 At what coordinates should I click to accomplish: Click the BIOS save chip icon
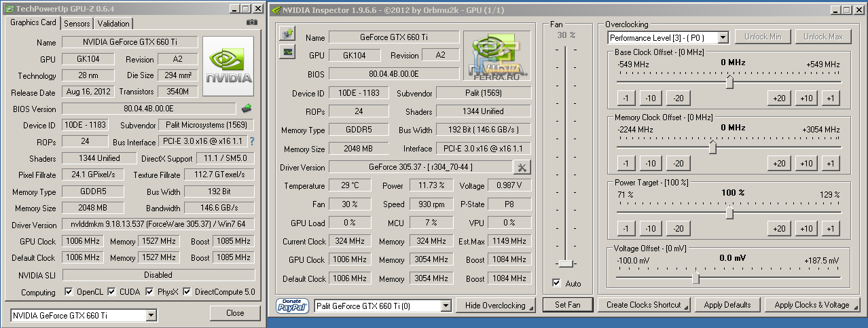tap(247, 109)
